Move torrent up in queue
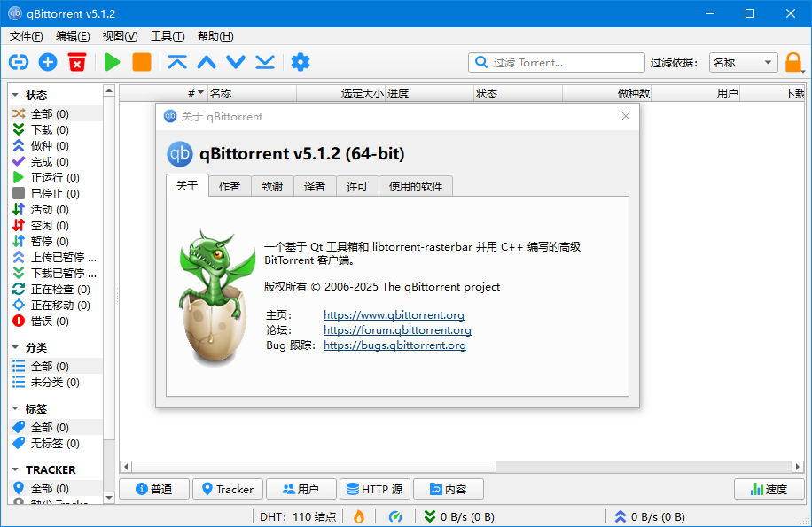This screenshot has width=812, height=527. pos(207,63)
